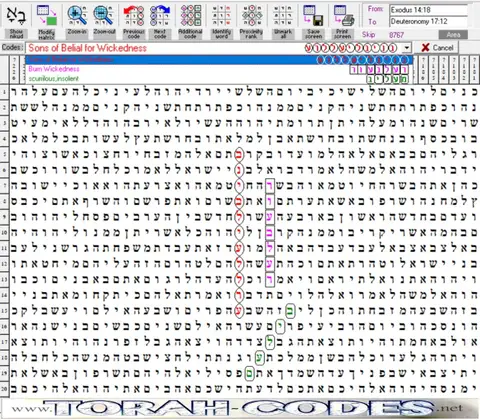Run the Proximity rank tool
The height and width of the screenshot is (420, 480).
251,21
